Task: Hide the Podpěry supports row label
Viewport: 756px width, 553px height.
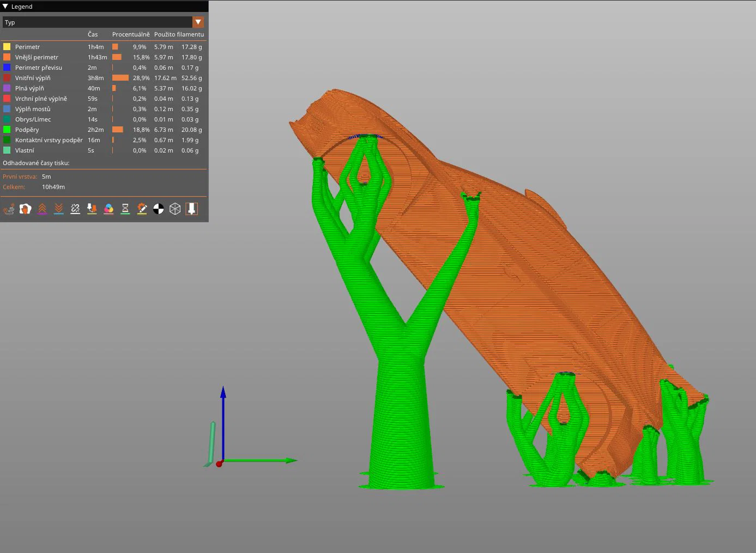Action: click(x=27, y=130)
